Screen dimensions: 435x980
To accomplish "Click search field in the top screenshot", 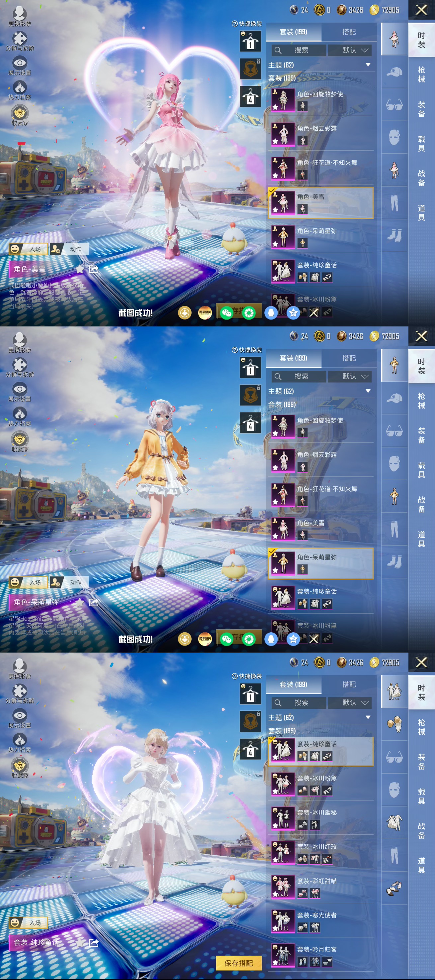I will [299, 50].
